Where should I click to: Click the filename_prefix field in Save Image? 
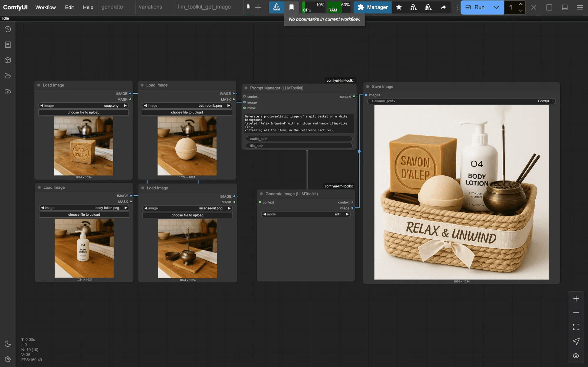461,101
